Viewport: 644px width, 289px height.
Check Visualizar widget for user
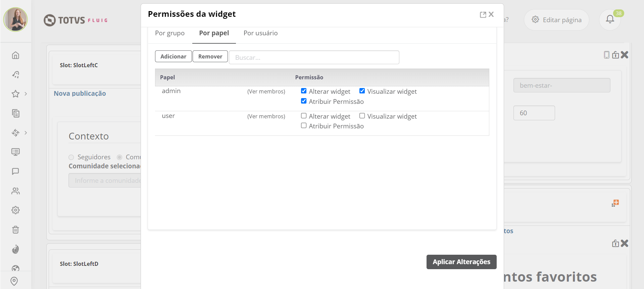pos(362,116)
